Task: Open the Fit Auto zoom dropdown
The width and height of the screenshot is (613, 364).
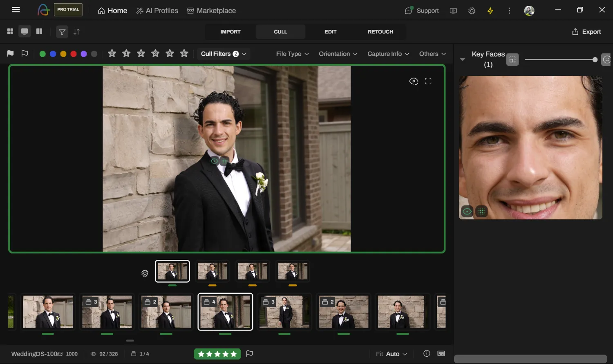Action: [391, 354]
